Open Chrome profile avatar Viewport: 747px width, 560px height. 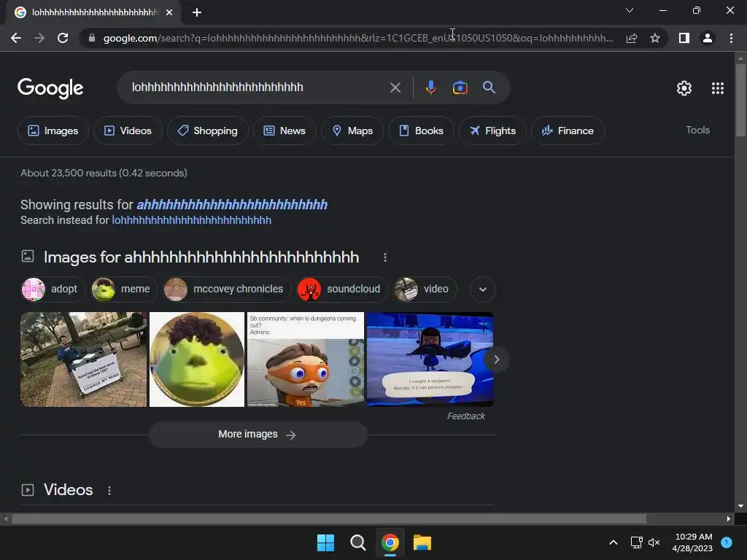(708, 38)
